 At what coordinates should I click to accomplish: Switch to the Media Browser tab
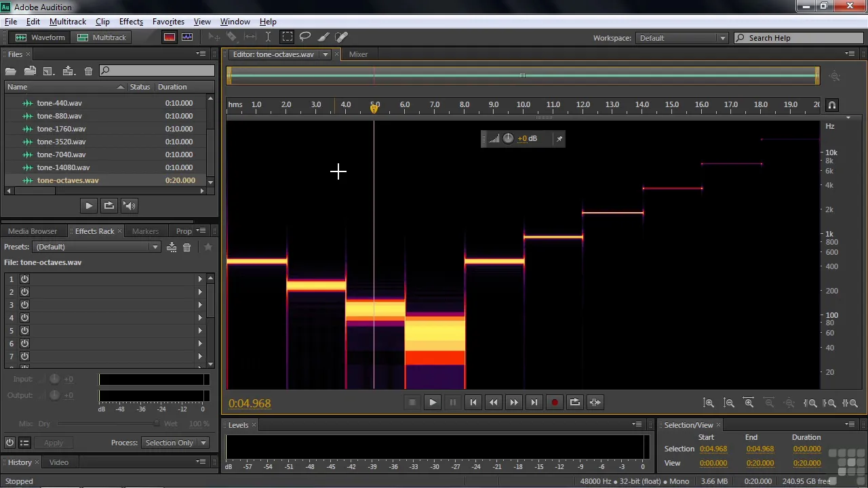(33, 231)
